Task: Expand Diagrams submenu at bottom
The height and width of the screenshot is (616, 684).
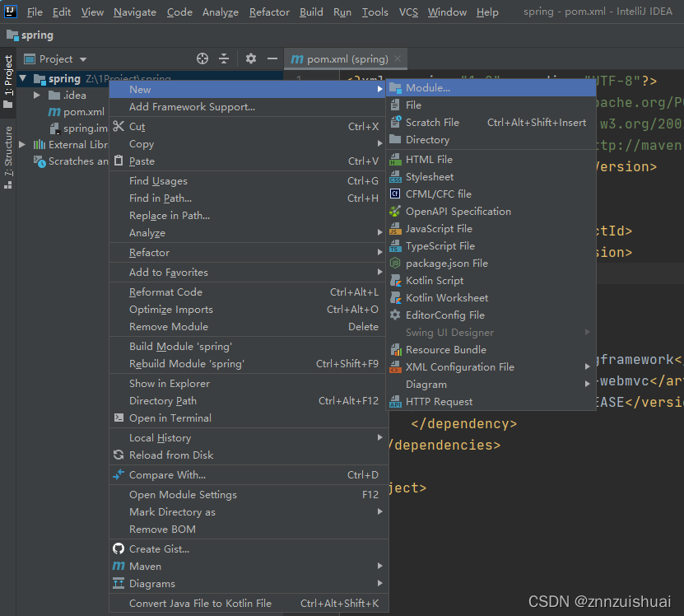Action: click(249, 584)
